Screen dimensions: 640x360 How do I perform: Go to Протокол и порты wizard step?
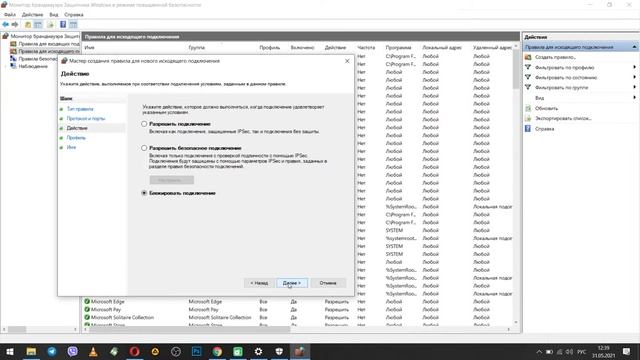[x=86, y=118]
